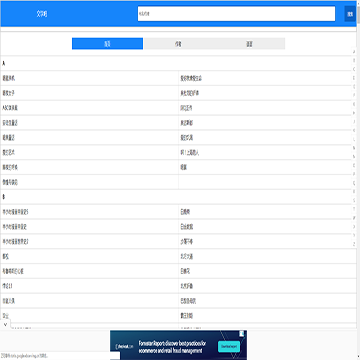Collapse the chevron toggle above the ad
Image resolution: width=360 pixels, height=360 pixels.
click(x=5, y=324)
